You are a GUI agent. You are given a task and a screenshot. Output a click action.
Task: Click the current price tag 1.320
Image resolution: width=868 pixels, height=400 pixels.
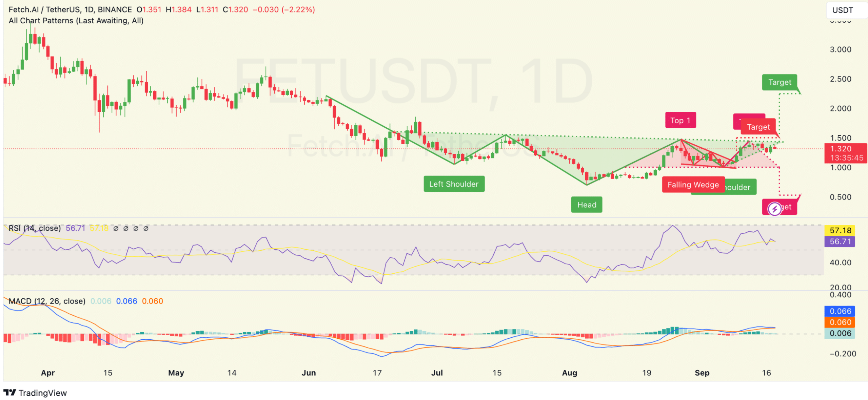tap(841, 149)
